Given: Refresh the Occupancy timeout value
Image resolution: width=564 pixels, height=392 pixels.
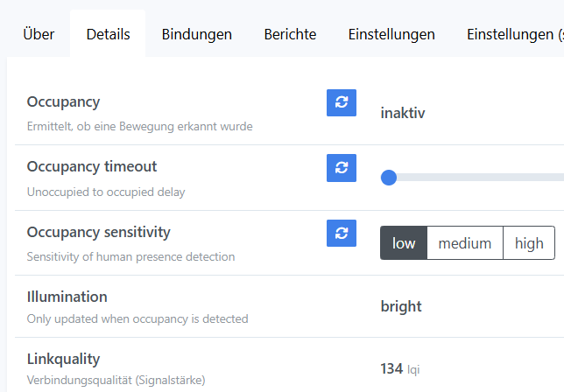Looking at the screenshot, I should [x=342, y=167].
